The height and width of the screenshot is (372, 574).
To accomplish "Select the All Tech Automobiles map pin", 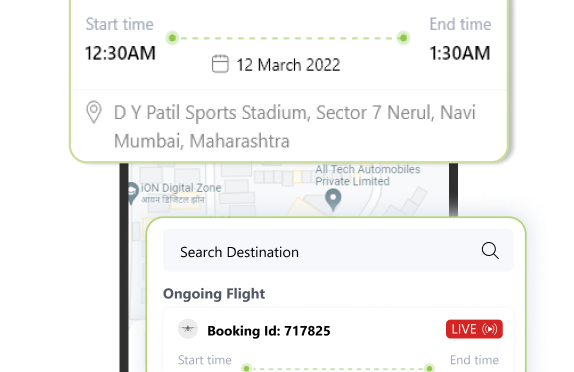I will [333, 200].
